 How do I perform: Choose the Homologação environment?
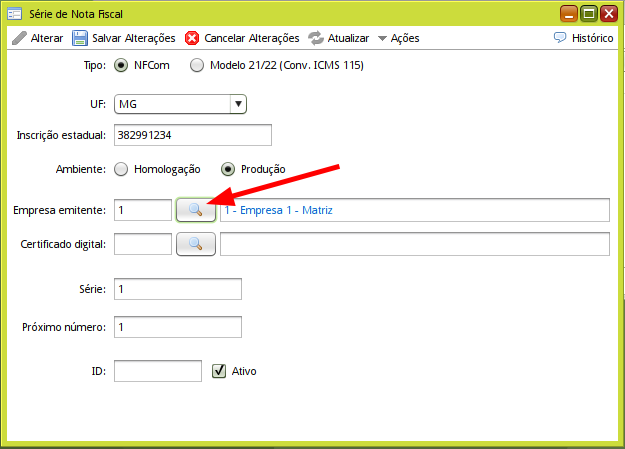coord(122,169)
